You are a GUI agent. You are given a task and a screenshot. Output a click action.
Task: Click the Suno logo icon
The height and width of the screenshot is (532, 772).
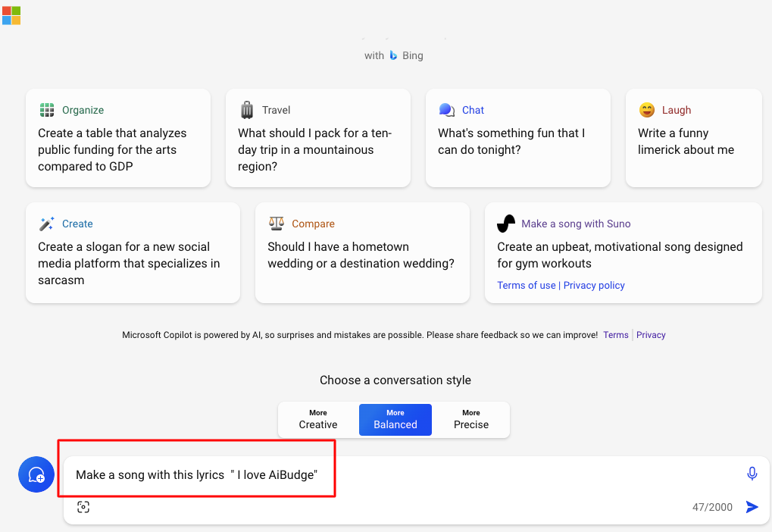(x=506, y=224)
